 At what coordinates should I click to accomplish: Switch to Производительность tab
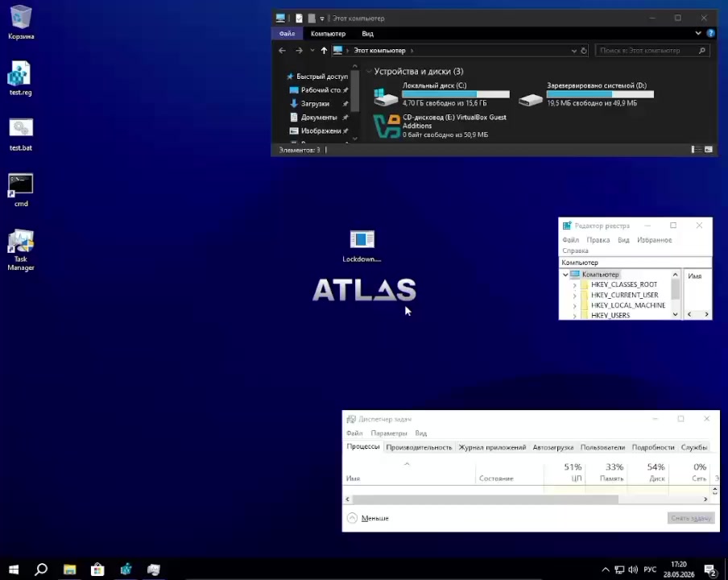[x=419, y=447]
